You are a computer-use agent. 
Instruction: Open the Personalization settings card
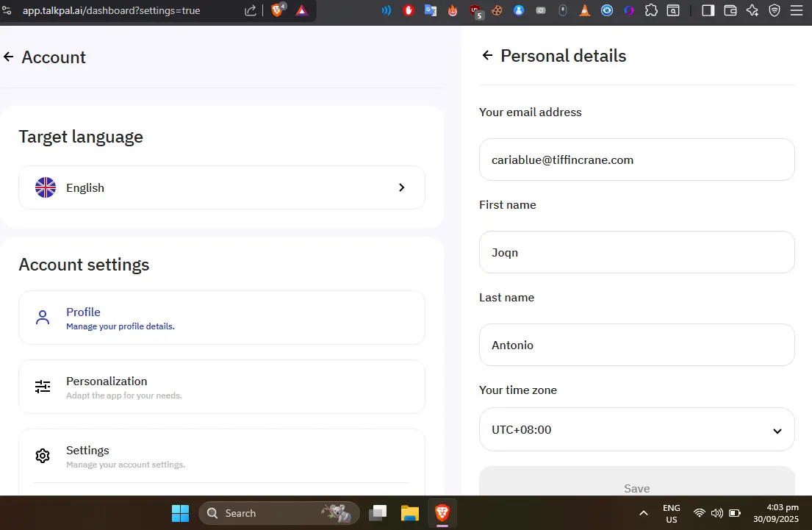coord(222,387)
